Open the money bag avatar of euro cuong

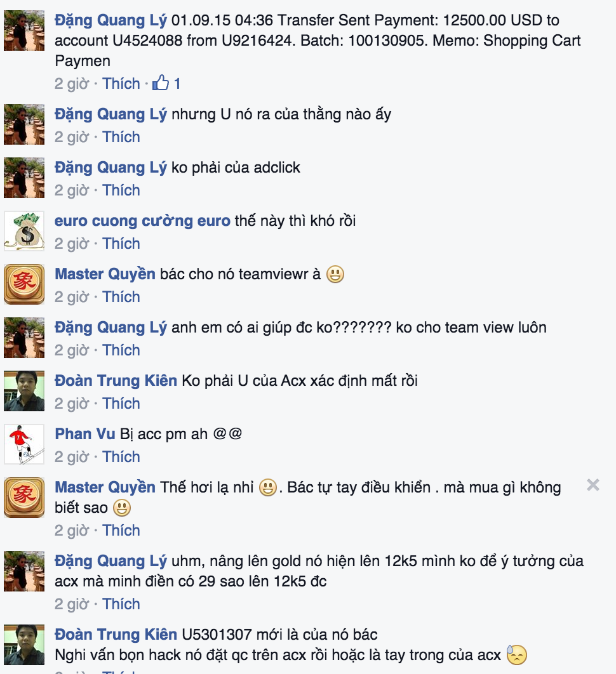tap(24, 231)
